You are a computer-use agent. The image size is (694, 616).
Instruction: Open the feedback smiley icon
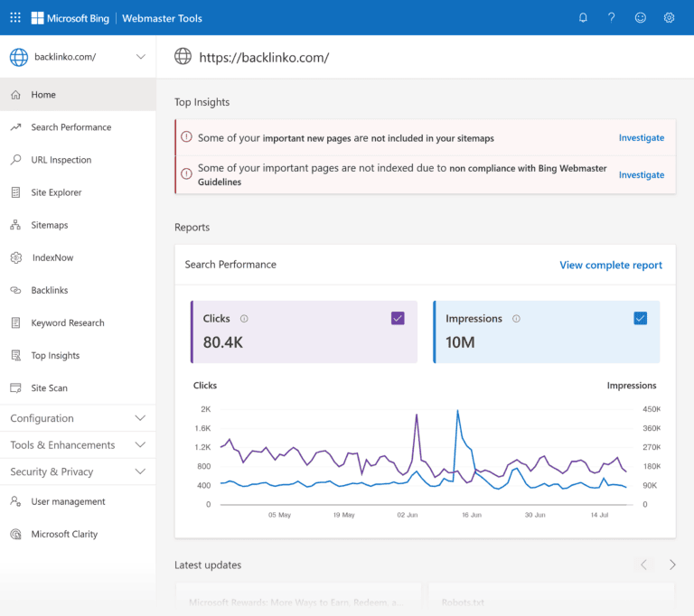click(x=641, y=18)
